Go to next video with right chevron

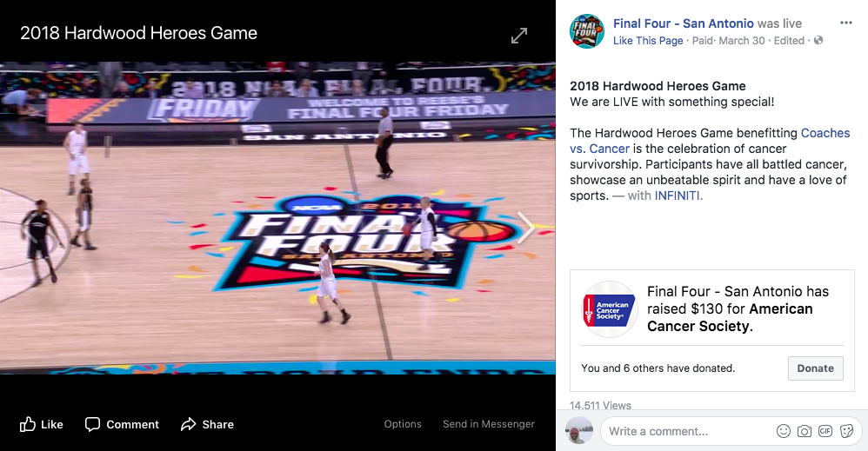point(525,227)
